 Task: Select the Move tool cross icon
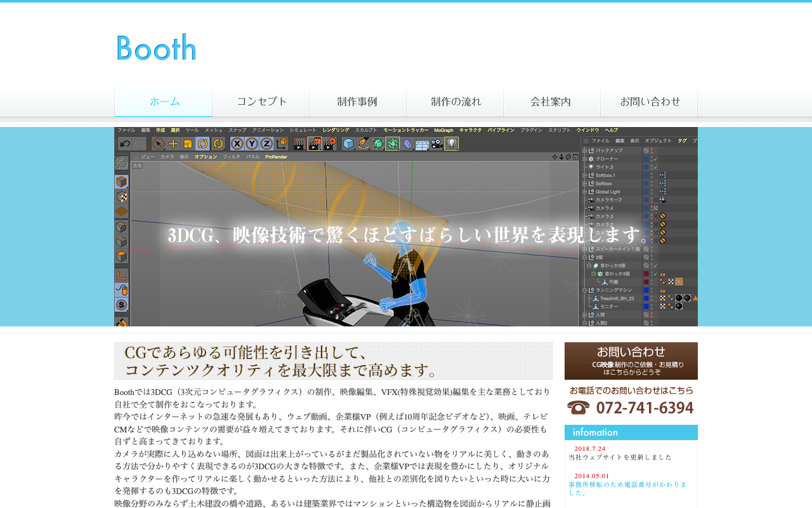[173, 144]
